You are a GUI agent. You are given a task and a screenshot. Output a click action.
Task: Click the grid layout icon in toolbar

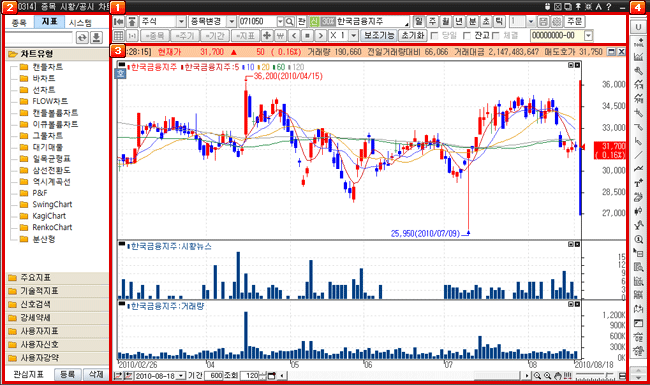[x=119, y=36]
